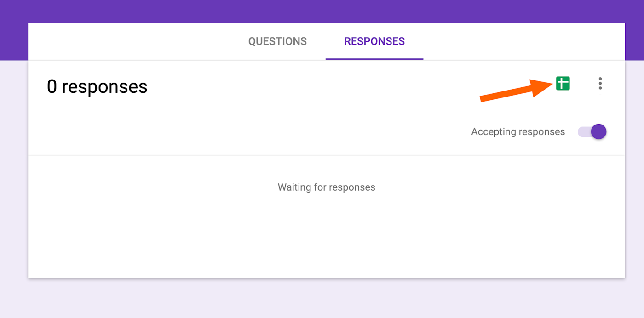Click the "Accepting responses" label

(518, 132)
